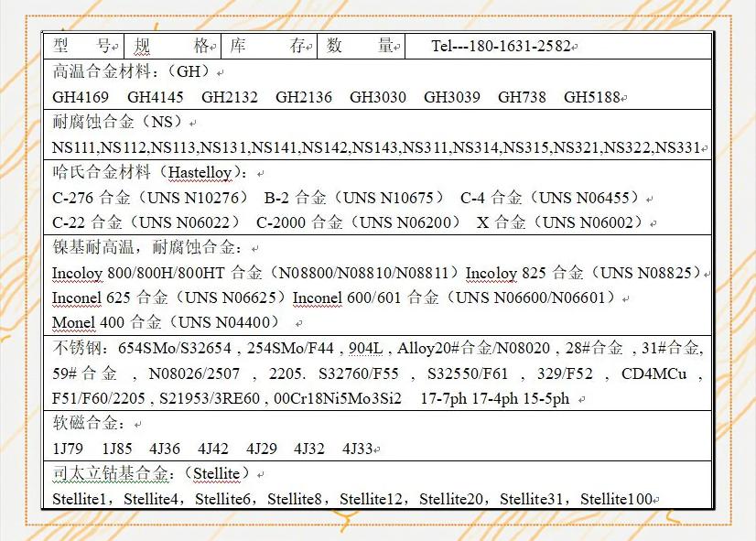Viewport: 756px width, 541px height.
Task: Click the heading 哈氏合金材料(Hastelloy)
Action: [149, 172]
